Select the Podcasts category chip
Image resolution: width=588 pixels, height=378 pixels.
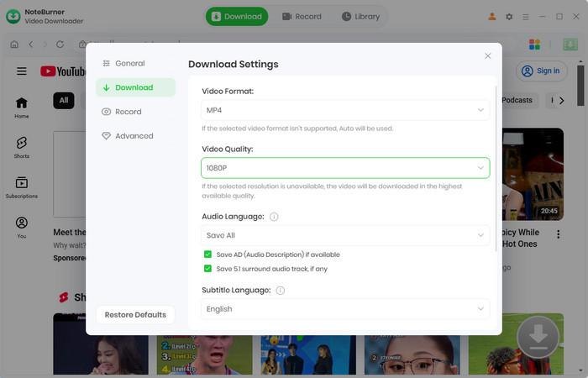pos(519,100)
